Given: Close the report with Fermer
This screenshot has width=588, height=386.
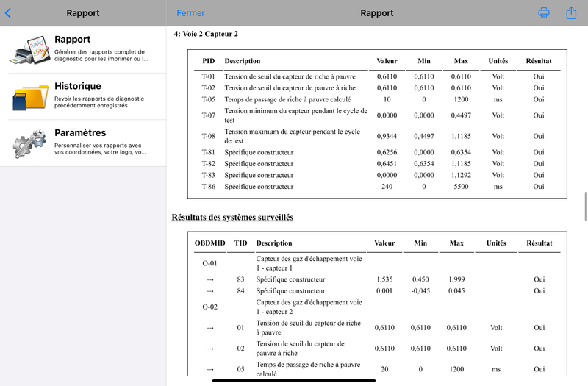Looking at the screenshot, I should 190,13.
